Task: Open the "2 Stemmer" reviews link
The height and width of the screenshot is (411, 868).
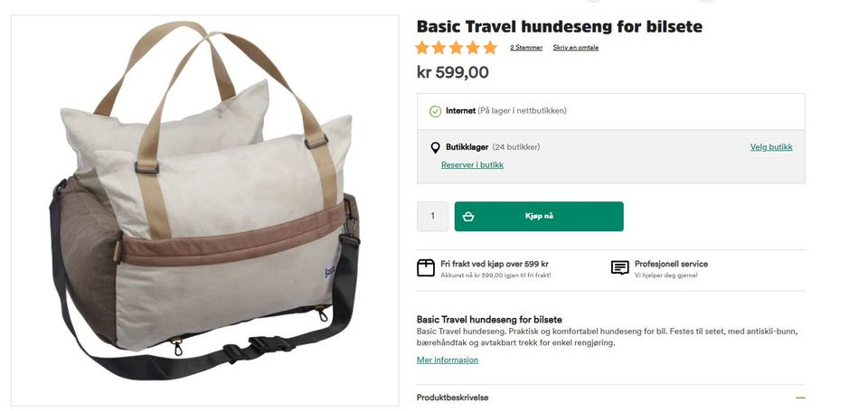Action: (x=526, y=48)
